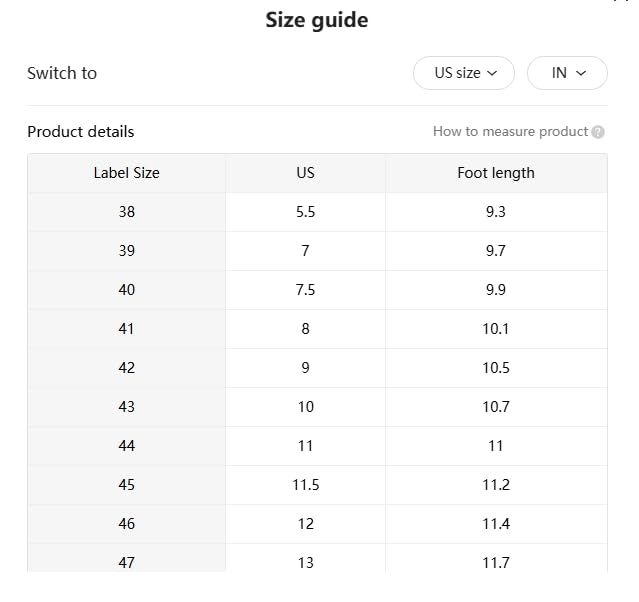
Task: Expand the IN unit dropdown
Action: (x=566, y=73)
